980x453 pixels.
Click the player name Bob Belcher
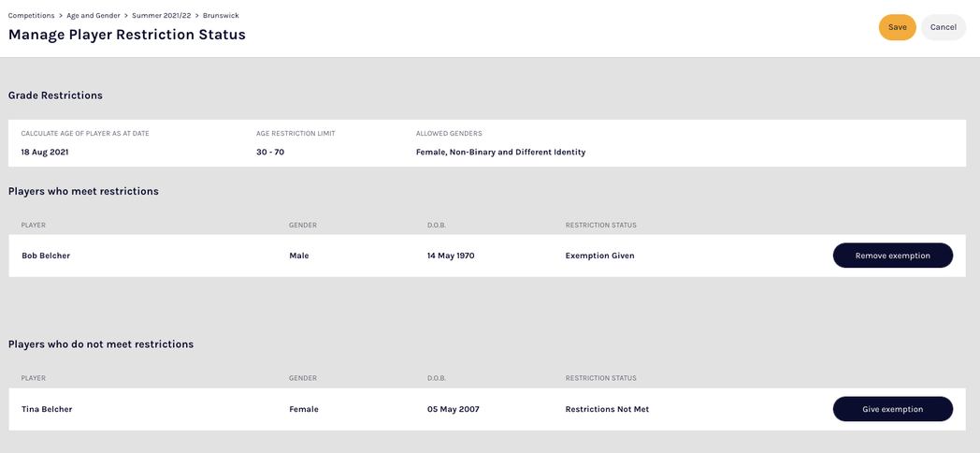coord(46,256)
